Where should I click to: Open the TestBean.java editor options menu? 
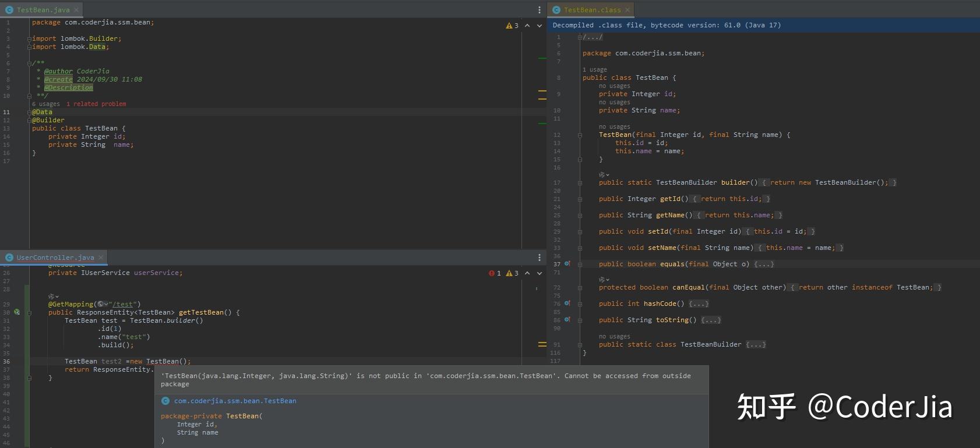(539, 10)
